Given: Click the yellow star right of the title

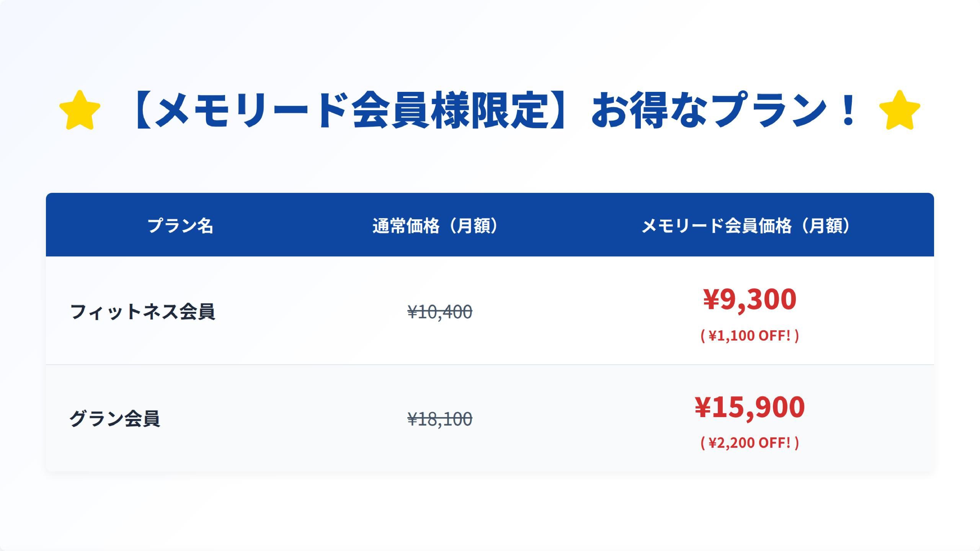Looking at the screenshot, I should coord(900,110).
